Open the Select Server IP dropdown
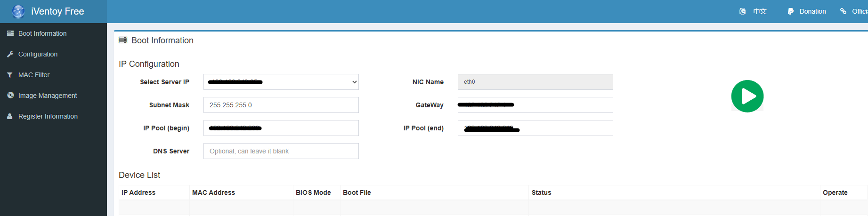Screen dimensions: 868x216 [281, 82]
